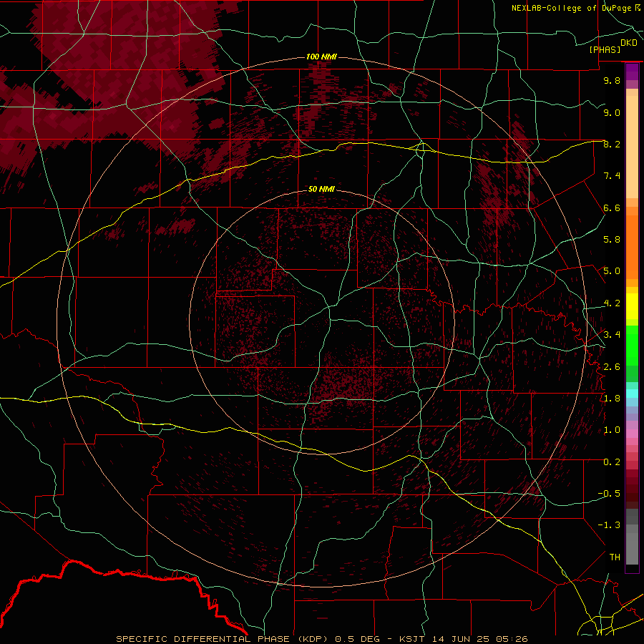The height and width of the screenshot is (644, 644).
Task: Click the 50 NMI range ring label
Action: point(321,190)
